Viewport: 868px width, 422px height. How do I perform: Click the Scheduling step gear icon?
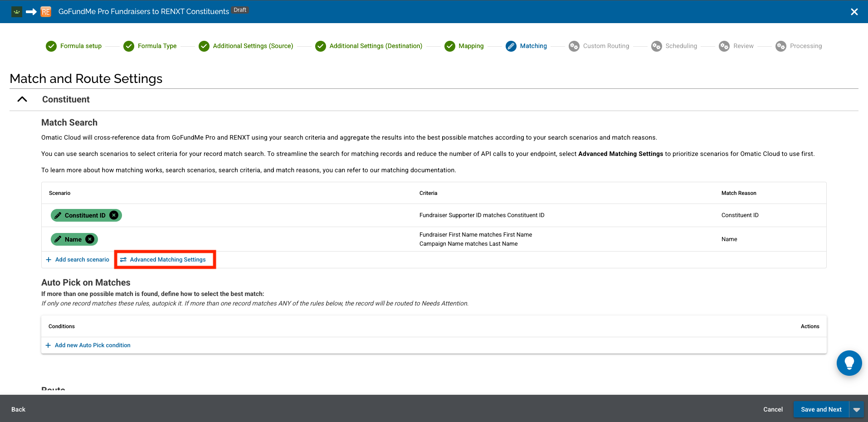coord(657,46)
